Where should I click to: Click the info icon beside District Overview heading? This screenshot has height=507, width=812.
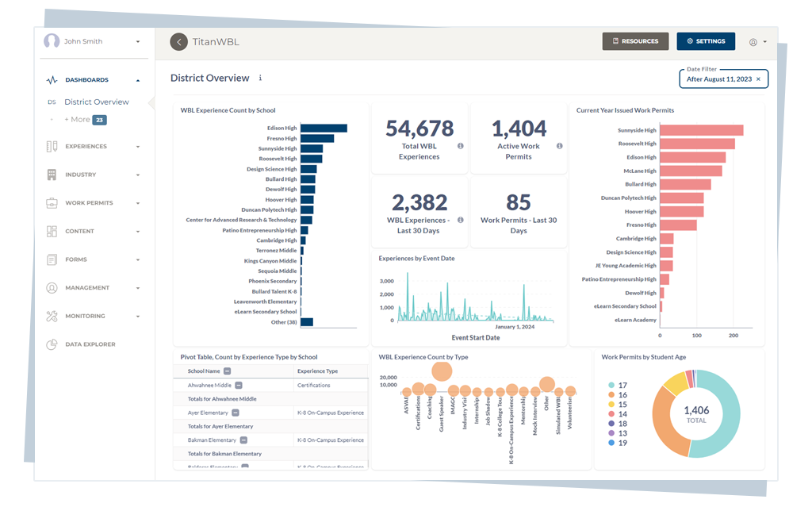pos(259,79)
